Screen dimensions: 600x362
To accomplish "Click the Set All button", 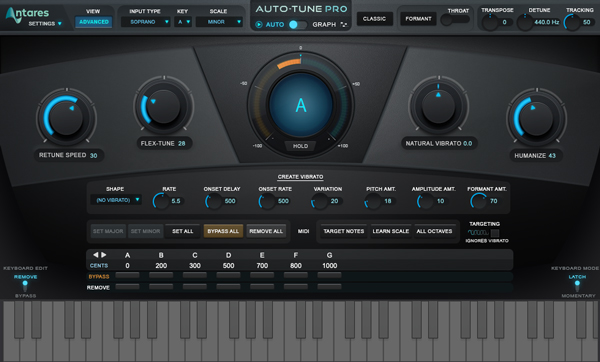I will click(183, 231).
